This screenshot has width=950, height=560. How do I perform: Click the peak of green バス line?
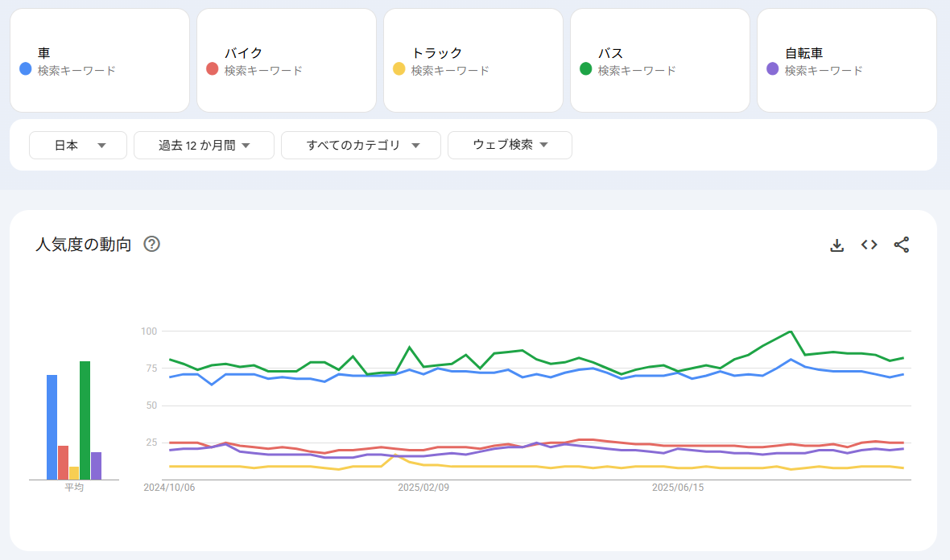pos(791,331)
